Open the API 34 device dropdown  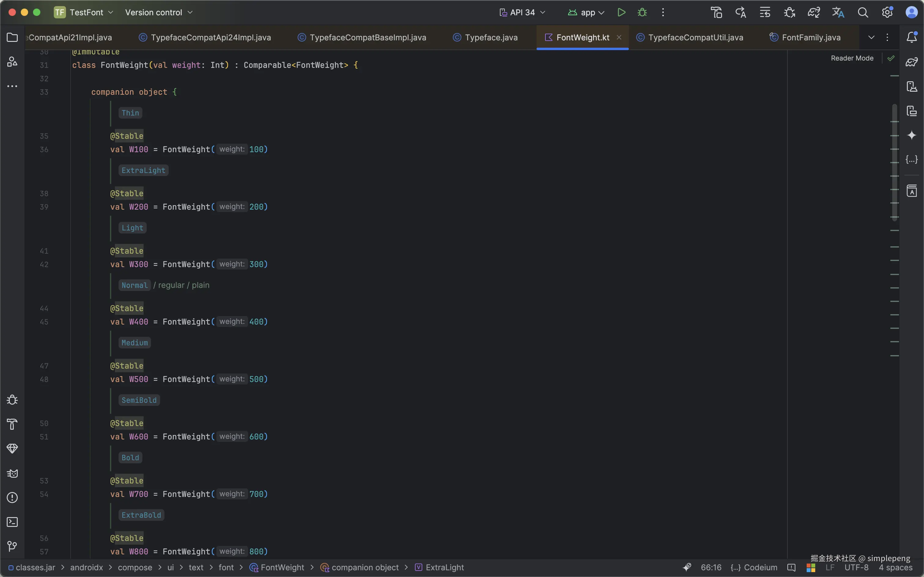[x=522, y=13]
